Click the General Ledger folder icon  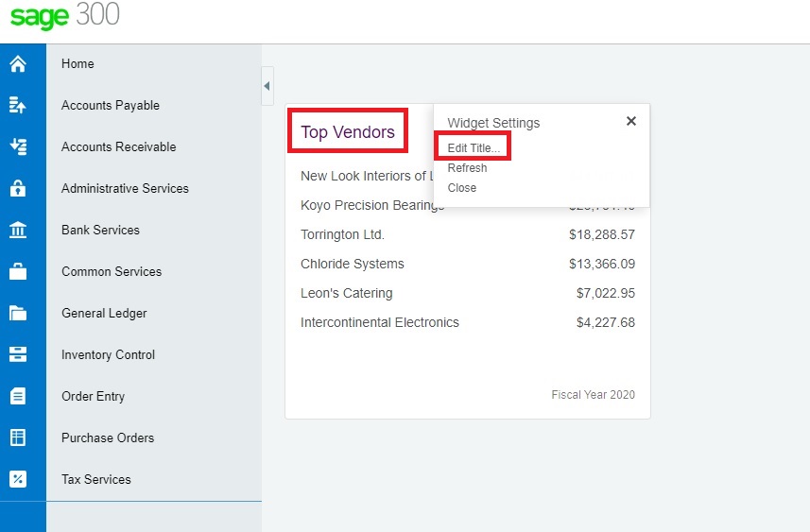tap(18, 313)
